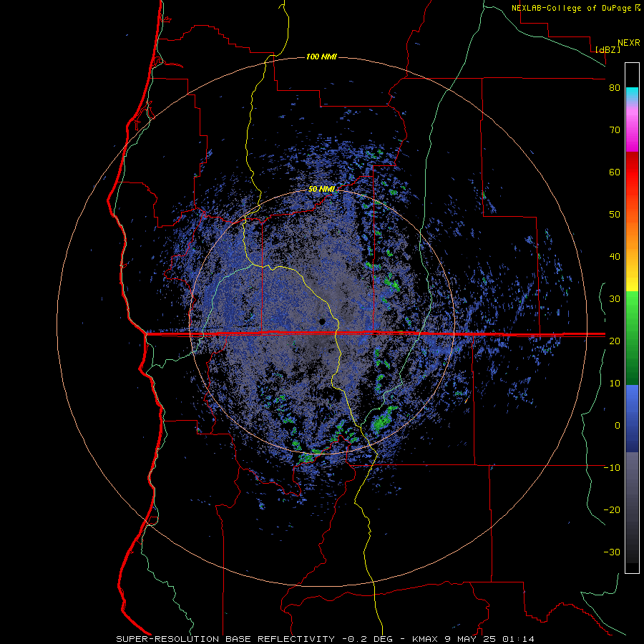Click the -30 value on the dBZ scale
Screen dimensions: 644x644
tap(612, 552)
